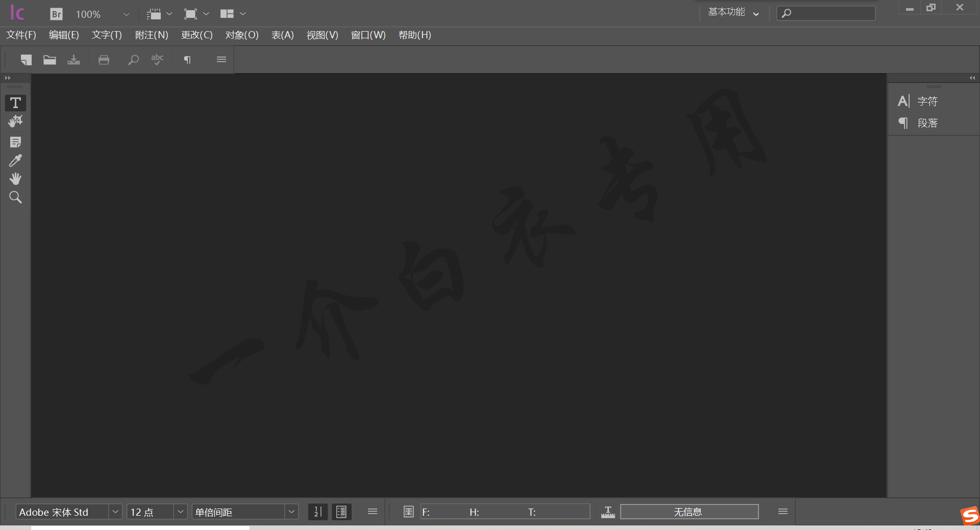Open the 12 点 font size dropdown
Screen dimensions: 980x530
[180, 512]
